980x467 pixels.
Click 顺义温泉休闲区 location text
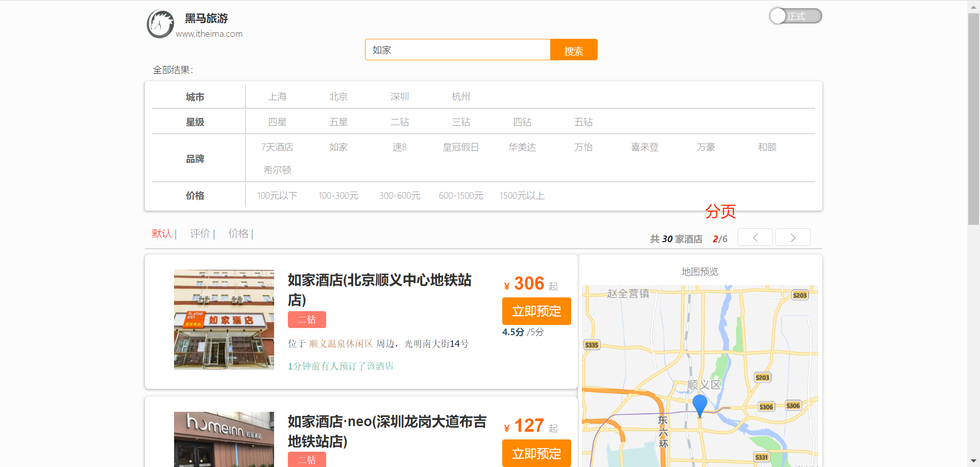click(x=341, y=344)
